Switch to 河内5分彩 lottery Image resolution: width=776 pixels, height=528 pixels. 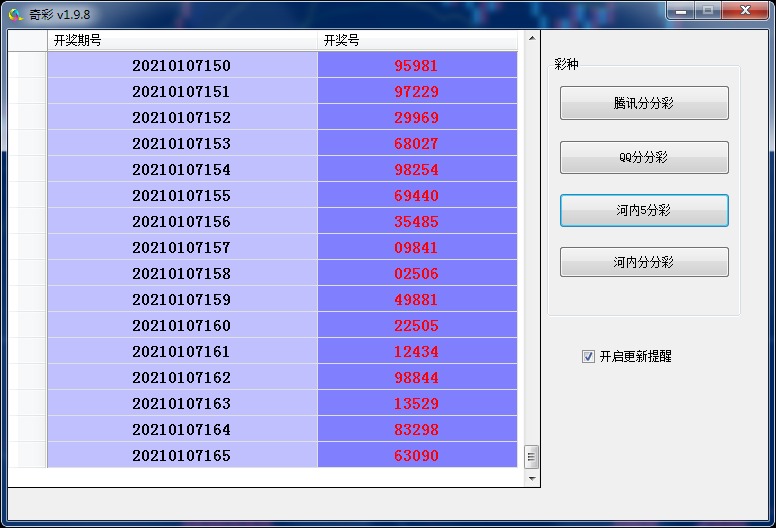coord(644,210)
